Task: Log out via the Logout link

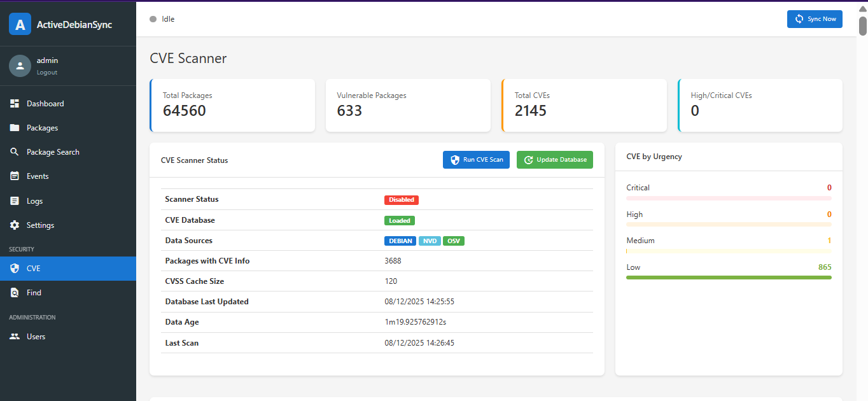Action: [x=47, y=73]
